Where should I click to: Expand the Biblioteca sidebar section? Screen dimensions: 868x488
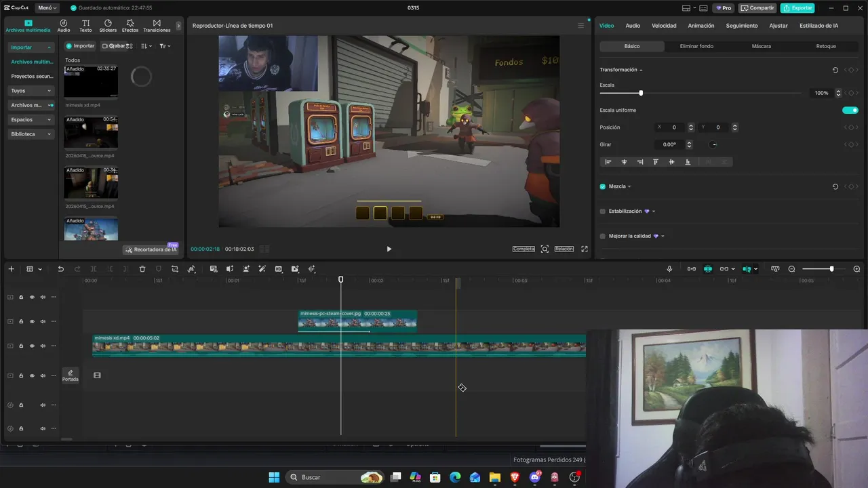pos(49,134)
